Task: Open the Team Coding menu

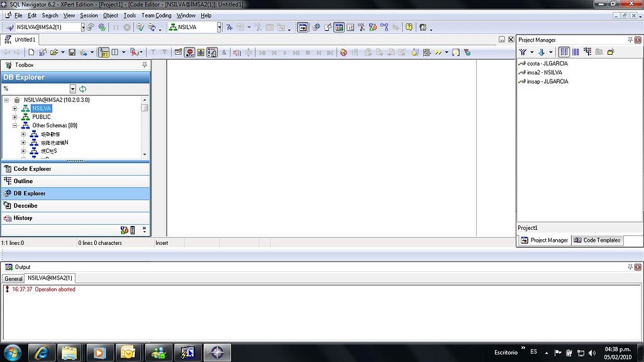Action: [156, 15]
